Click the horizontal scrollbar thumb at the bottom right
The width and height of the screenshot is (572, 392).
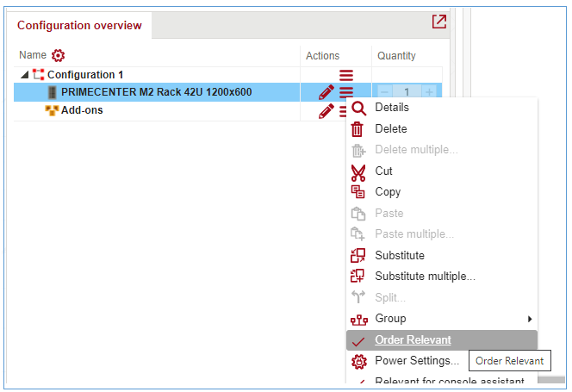pyautogui.click(x=551, y=380)
